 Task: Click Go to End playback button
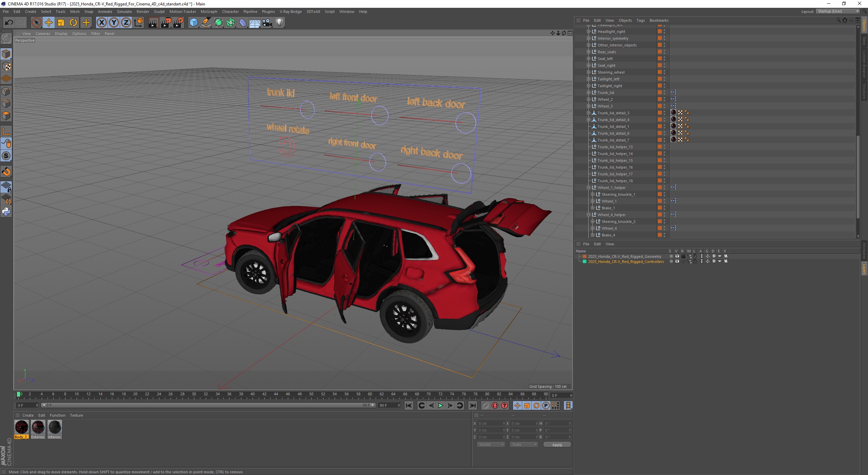(472, 405)
